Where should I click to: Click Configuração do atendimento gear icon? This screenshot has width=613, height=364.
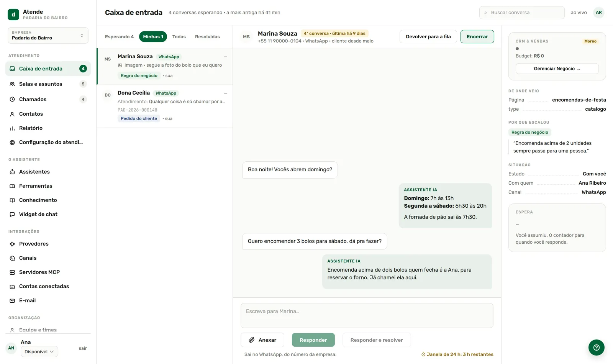(12, 142)
